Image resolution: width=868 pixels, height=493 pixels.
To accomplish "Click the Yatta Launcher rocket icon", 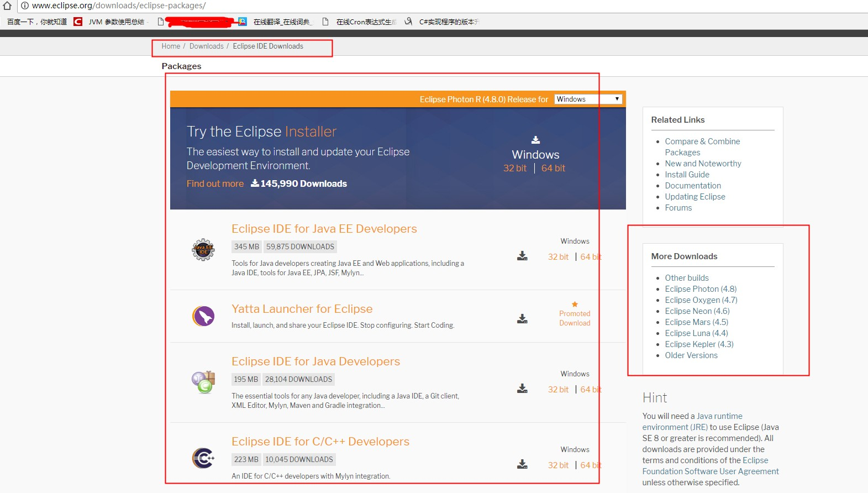I will [203, 316].
